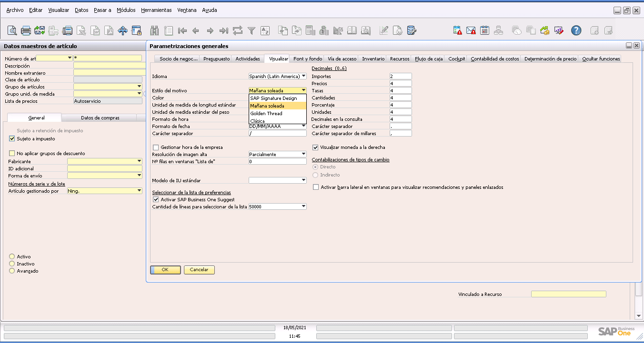Expand the Idioma language dropdown
Image resolution: width=644 pixels, height=343 pixels.
[303, 76]
